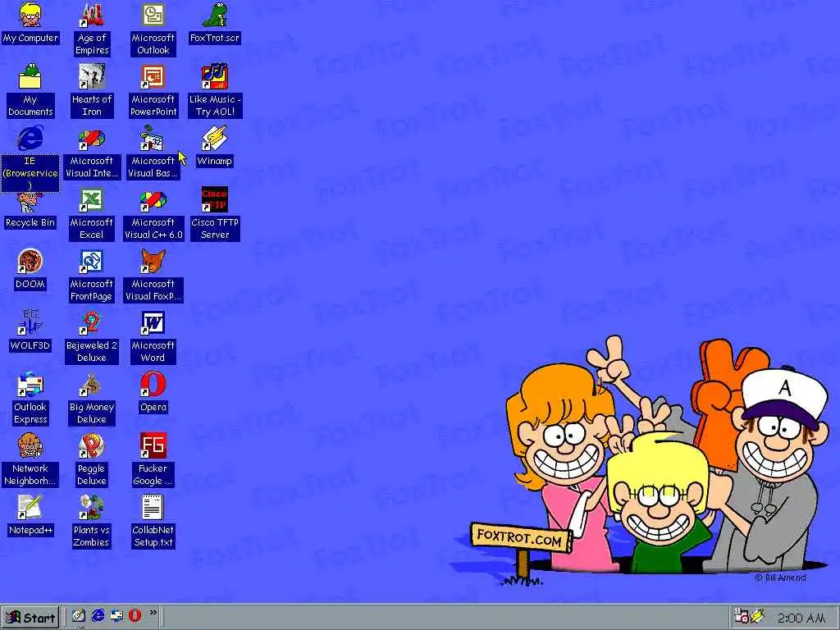The width and height of the screenshot is (840, 630).
Task: Launch Internet Explorer from Quick Launch bar
Action: [x=98, y=616]
